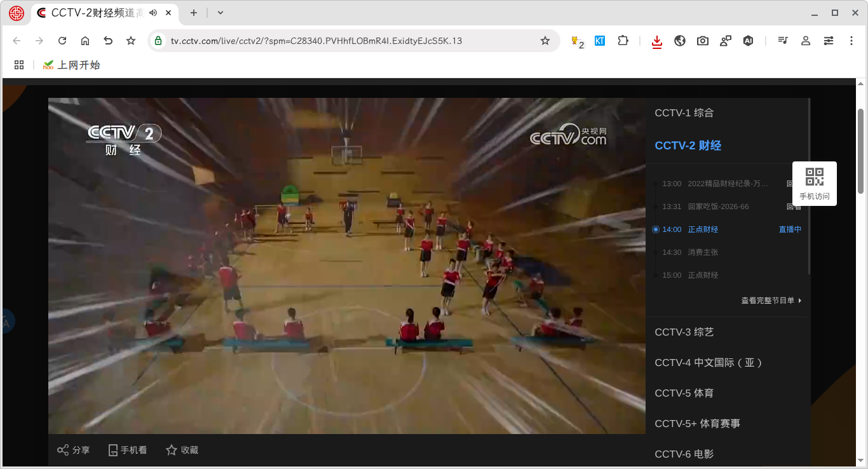Click the screenshot camera icon in the toolbar
This screenshot has width=868, height=469.
pos(702,40)
